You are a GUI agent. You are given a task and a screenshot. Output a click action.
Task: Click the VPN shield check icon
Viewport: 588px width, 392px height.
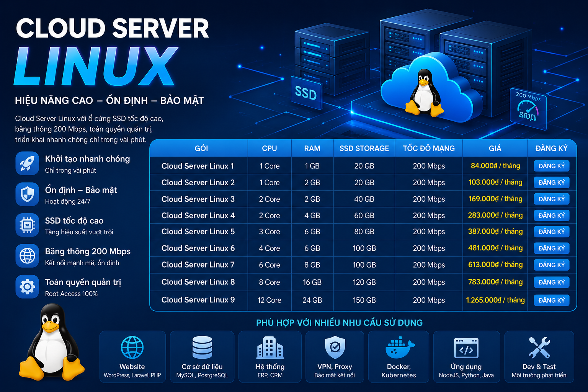[335, 348]
